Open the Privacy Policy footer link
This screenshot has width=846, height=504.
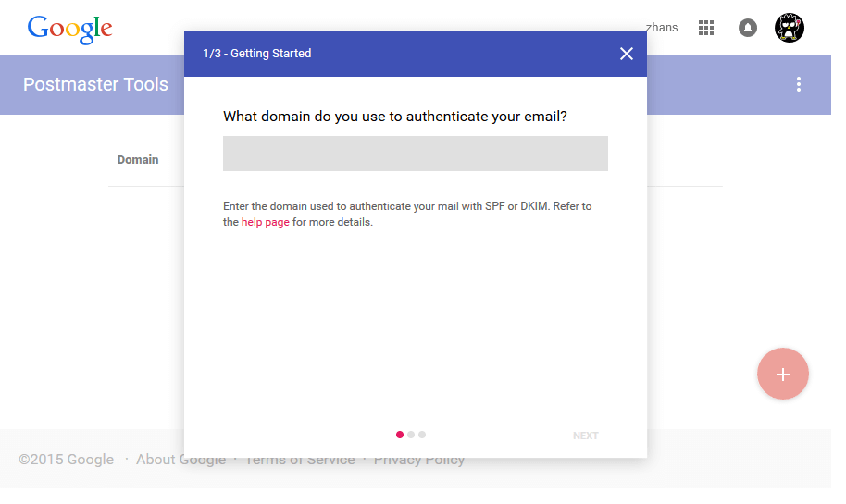pos(419,460)
